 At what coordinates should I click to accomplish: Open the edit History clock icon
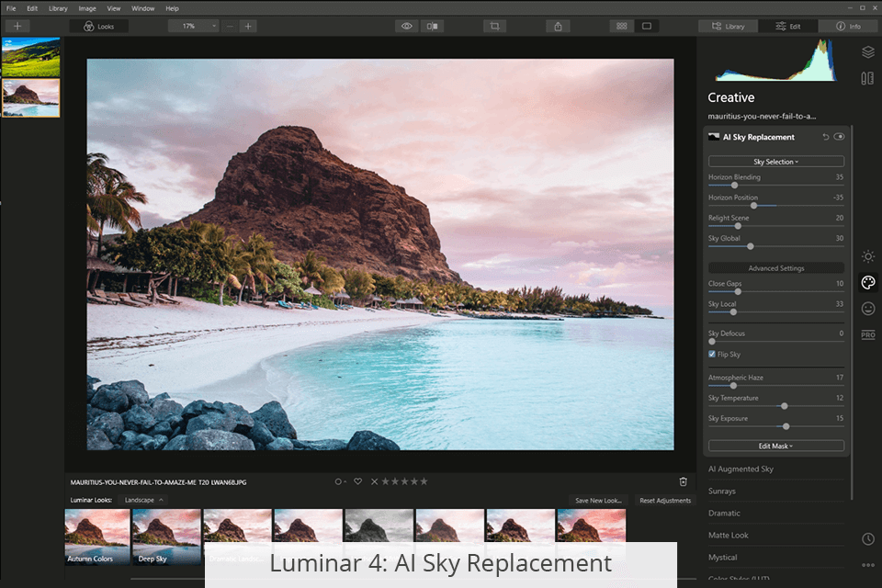(x=868, y=539)
